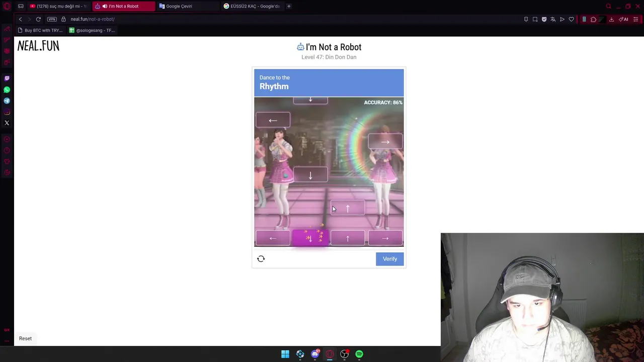Open the OBS taskbar icon
This screenshot has width=644, height=362.
[x=345, y=354]
